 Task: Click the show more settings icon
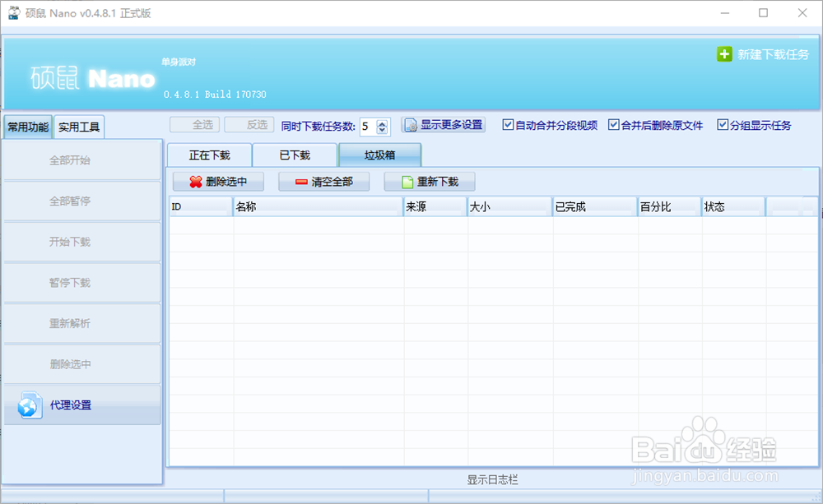(x=411, y=125)
